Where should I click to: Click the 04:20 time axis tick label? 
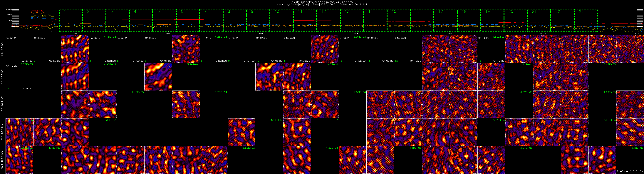[636, 33]
